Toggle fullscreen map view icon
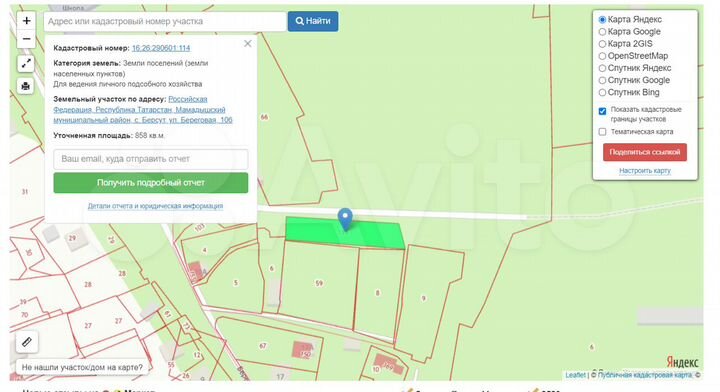The image size is (720, 392). coord(26,63)
